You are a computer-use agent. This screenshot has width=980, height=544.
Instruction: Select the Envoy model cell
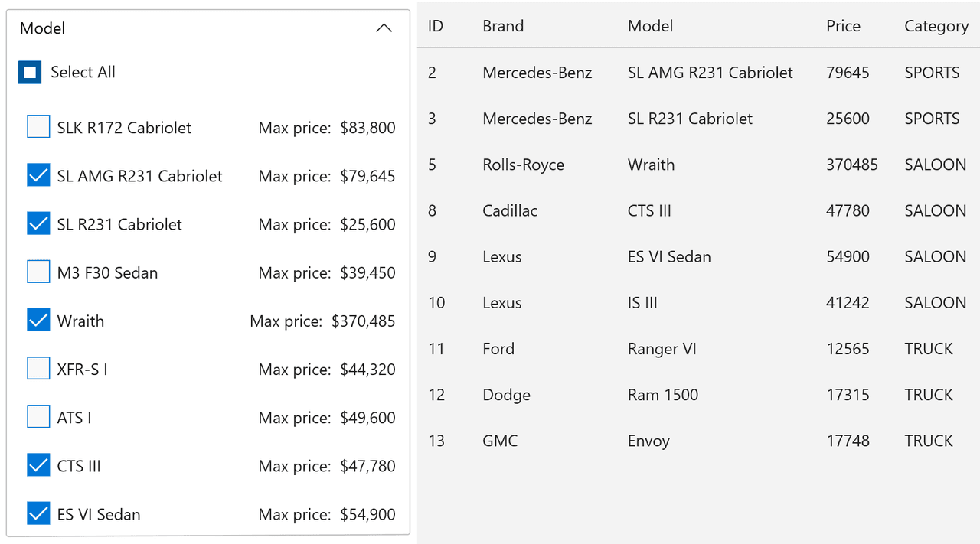pos(648,441)
